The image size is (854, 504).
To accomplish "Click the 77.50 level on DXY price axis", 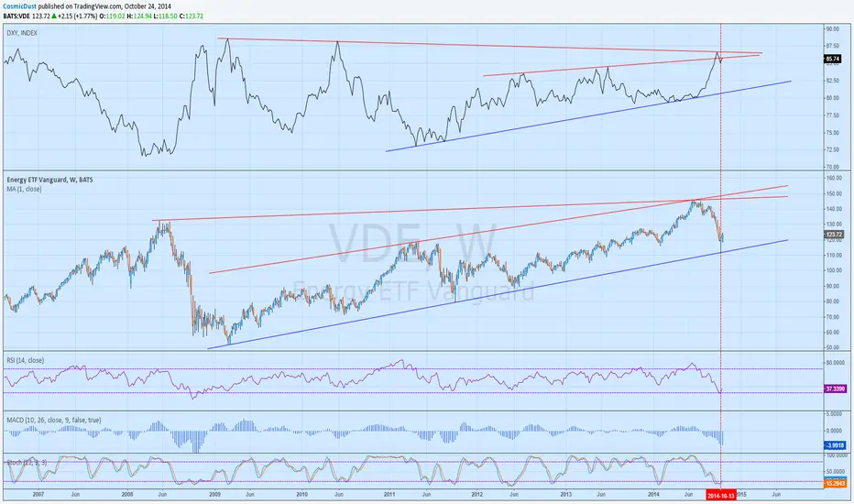I will (x=832, y=115).
